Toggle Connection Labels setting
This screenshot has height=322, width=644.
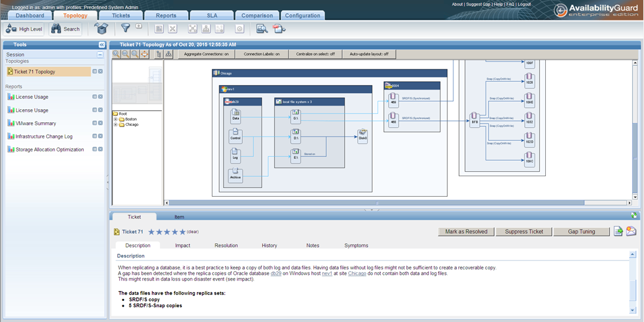[261, 54]
